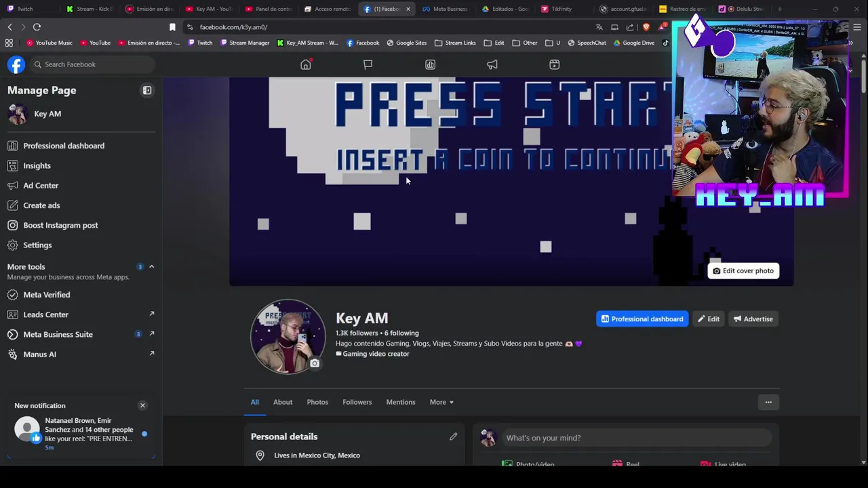Click the Facebook logo icon
Screen dimensions: 868x488
[16, 64]
